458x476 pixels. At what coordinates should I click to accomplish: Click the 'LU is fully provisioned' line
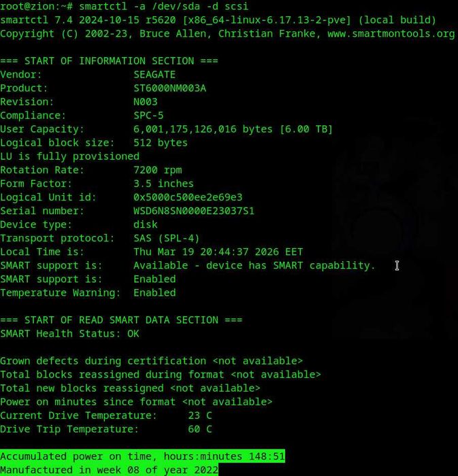(x=69, y=156)
